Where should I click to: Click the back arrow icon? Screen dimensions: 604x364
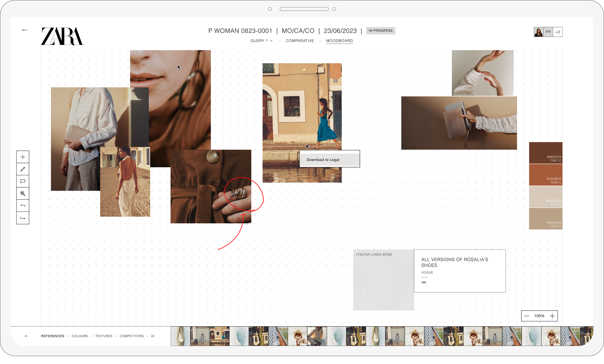click(24, 30)
